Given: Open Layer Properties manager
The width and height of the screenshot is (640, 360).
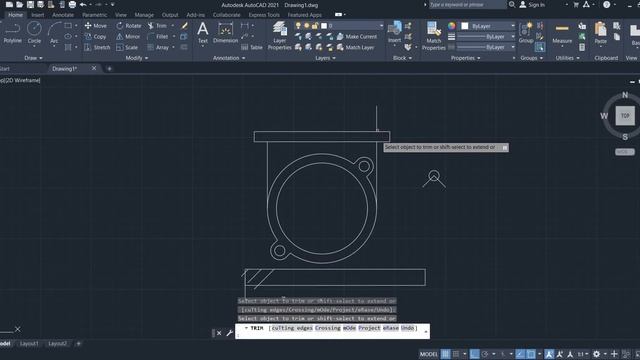Looking at the screenshot, I should pos(280,36).
